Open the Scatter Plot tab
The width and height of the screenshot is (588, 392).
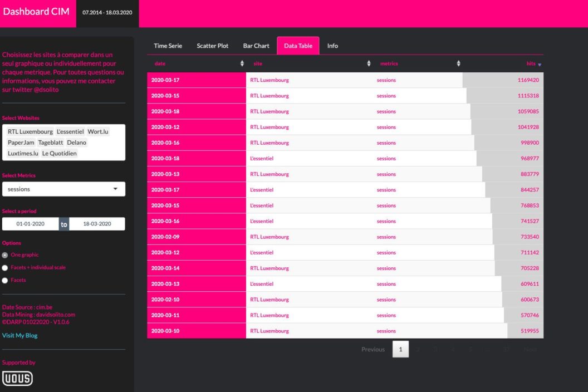(x=212, y=46)
